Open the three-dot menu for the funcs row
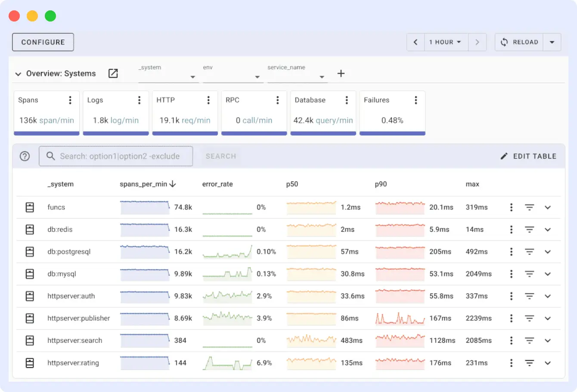577x392 pixels. (511, 207)
